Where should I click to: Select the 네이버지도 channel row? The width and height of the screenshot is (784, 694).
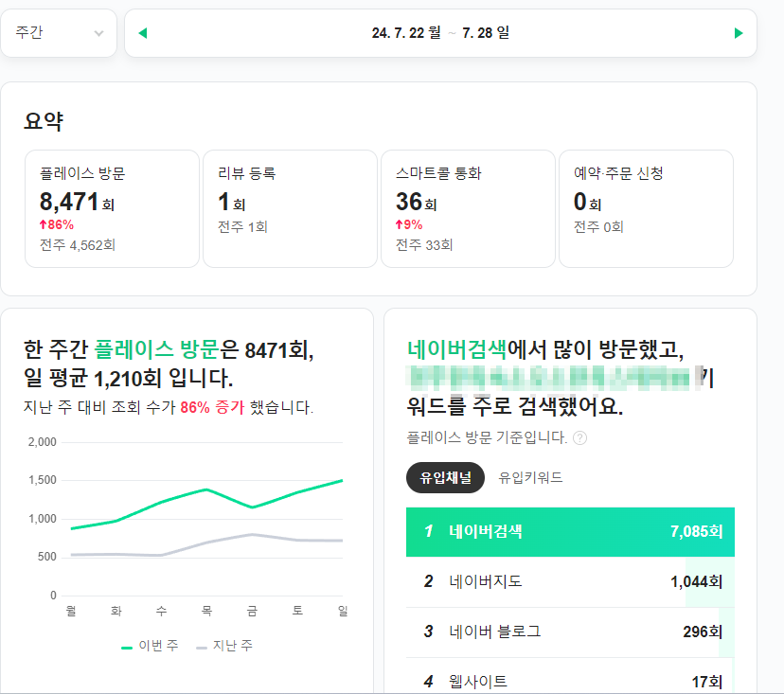571,582
